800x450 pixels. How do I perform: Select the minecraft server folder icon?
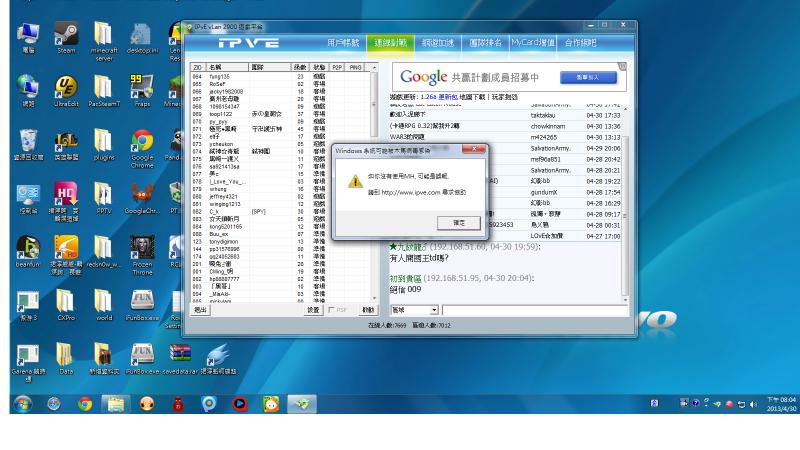(104, 41)
